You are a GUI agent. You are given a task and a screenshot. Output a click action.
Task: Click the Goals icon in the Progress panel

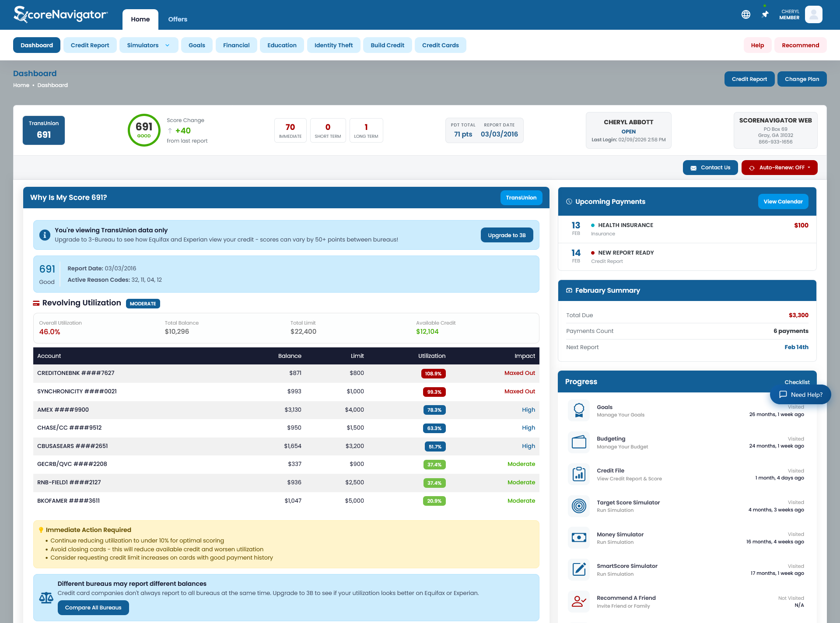pyautogui.click(x=579, y=410)
